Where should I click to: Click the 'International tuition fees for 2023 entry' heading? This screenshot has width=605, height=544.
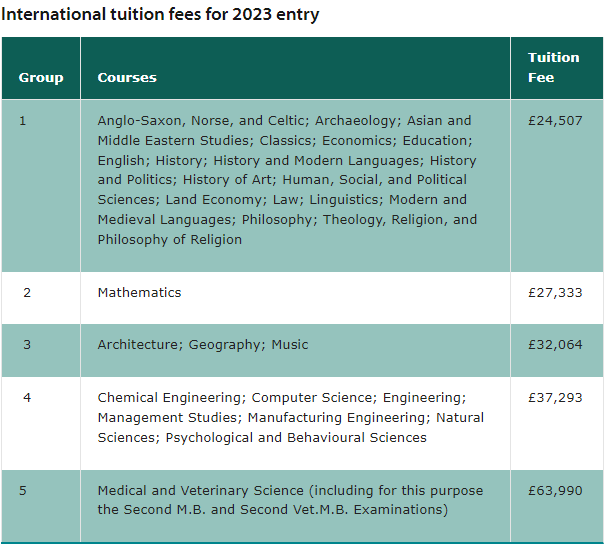[x=160, y=15]
